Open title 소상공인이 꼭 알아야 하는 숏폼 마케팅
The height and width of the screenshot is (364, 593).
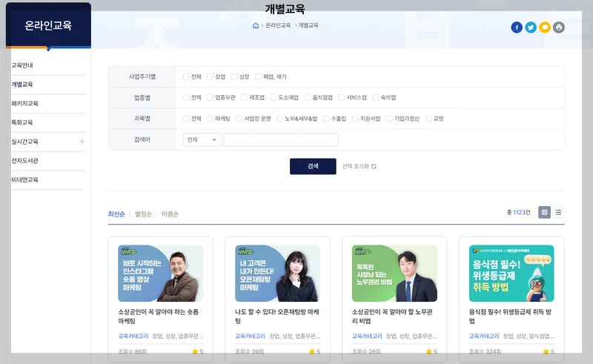[159, 317]
